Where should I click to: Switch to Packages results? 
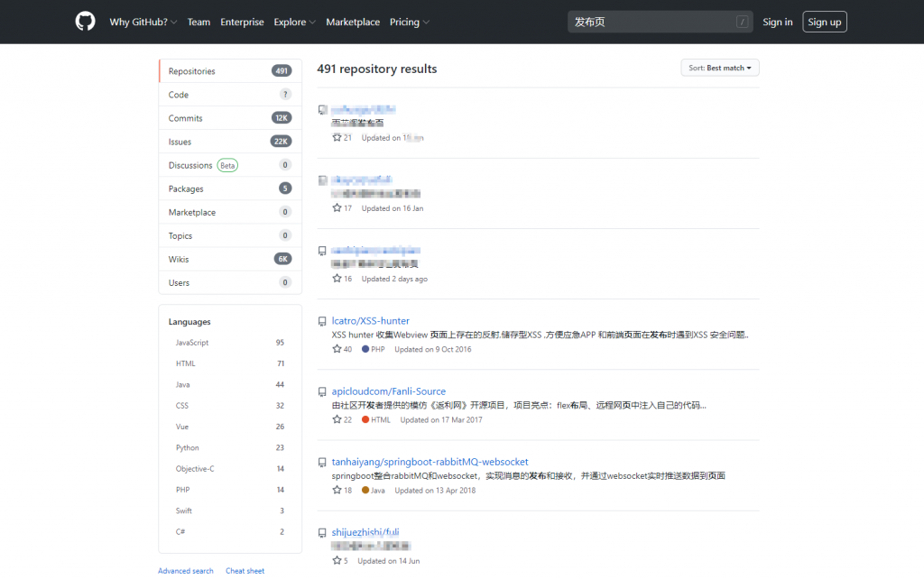pyautogui.click(x=230, y=188)
